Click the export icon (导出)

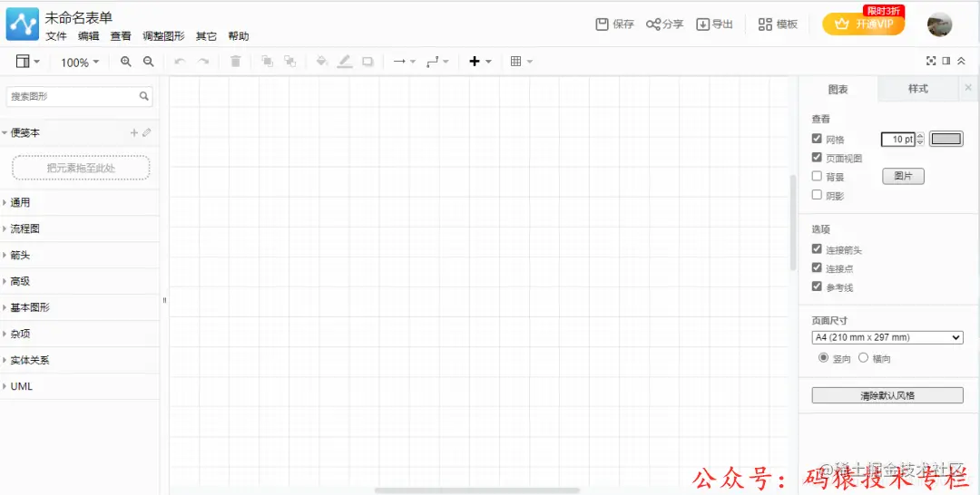703,24
